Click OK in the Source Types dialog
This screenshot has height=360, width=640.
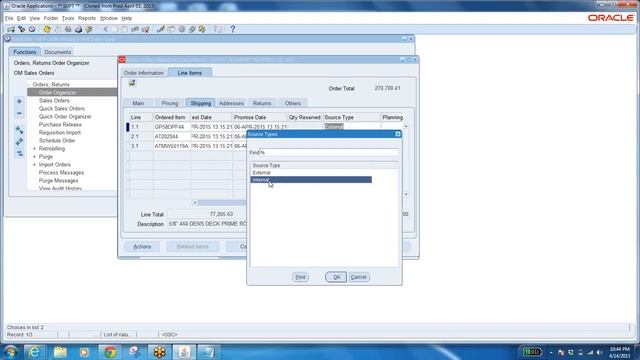(x=336, y=277)
